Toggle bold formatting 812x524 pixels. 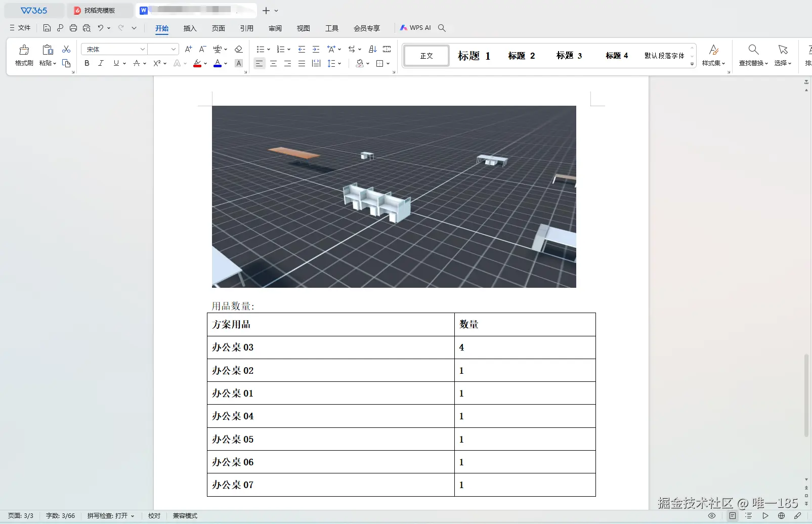coord(86,63)
